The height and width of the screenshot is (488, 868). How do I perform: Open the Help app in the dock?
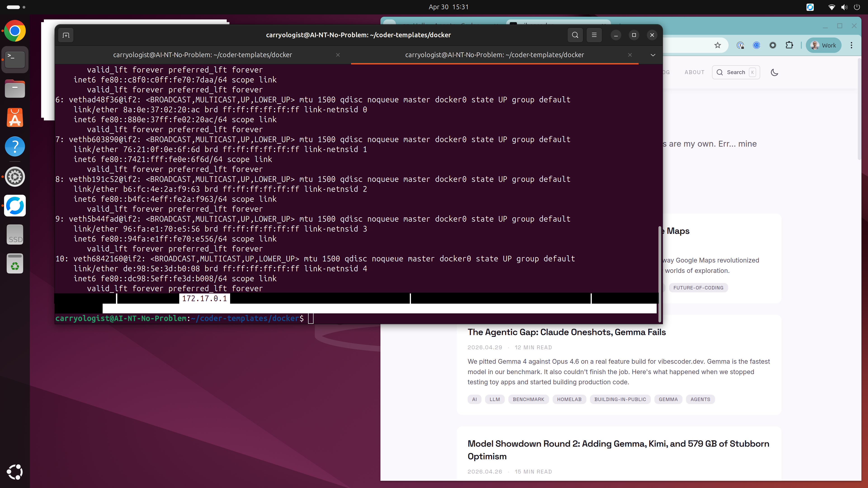[x=15, y=147]
